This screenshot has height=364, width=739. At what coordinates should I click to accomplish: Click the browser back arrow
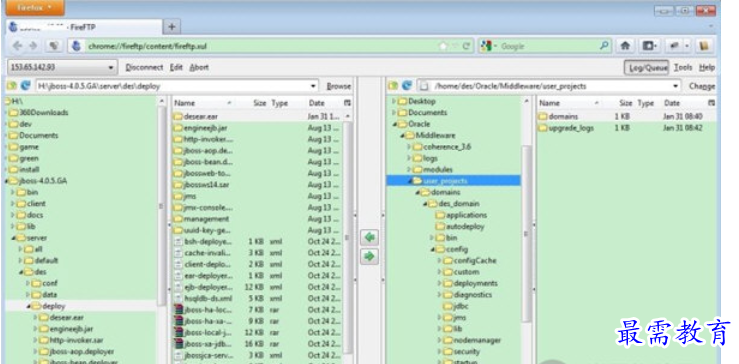17,46
